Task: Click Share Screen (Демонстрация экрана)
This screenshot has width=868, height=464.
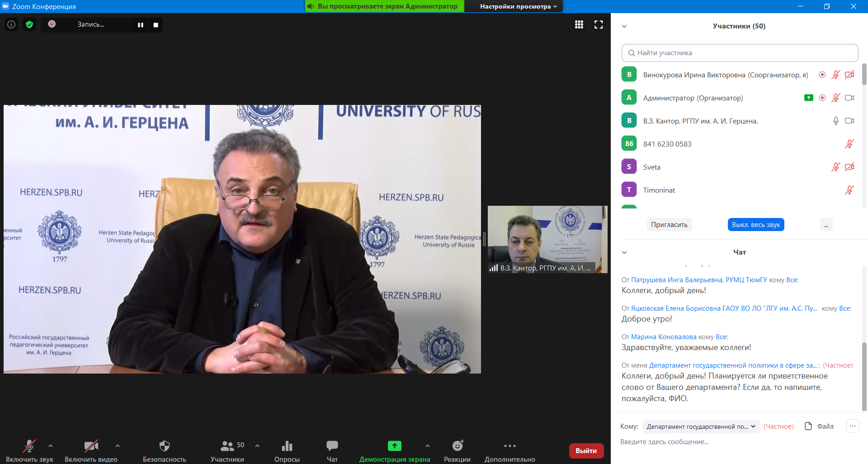Action: [x=394, y=451]
